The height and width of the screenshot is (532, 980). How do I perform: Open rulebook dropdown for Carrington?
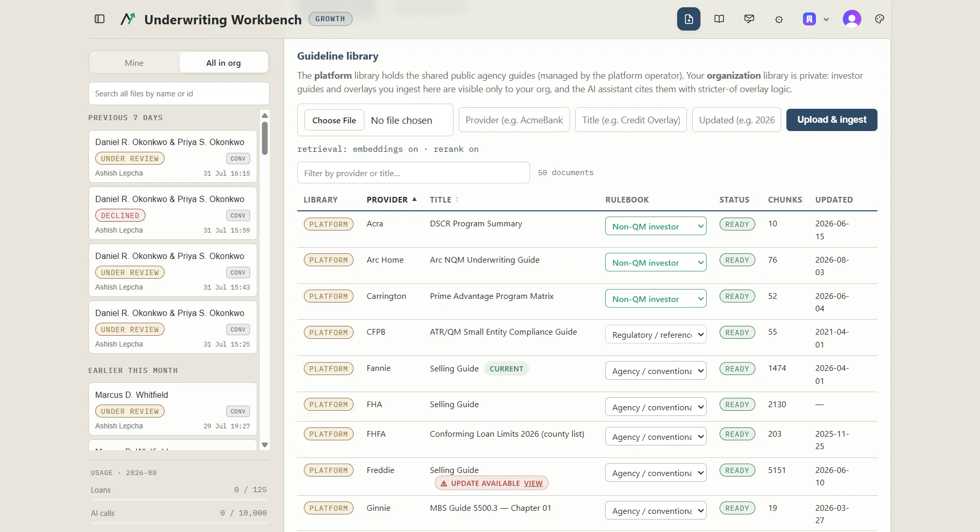coord(655,299)
